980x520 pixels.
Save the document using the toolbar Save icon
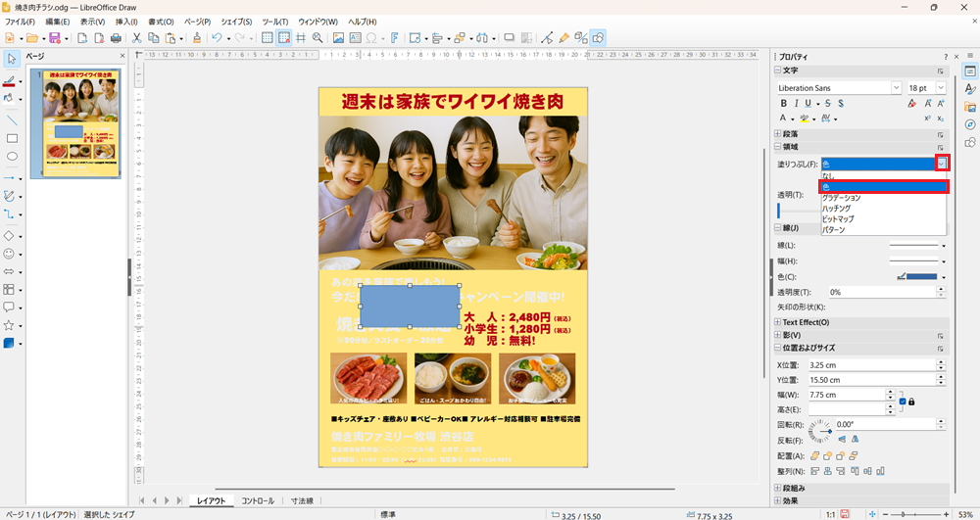pyautogui.click(x=54, y=37)
